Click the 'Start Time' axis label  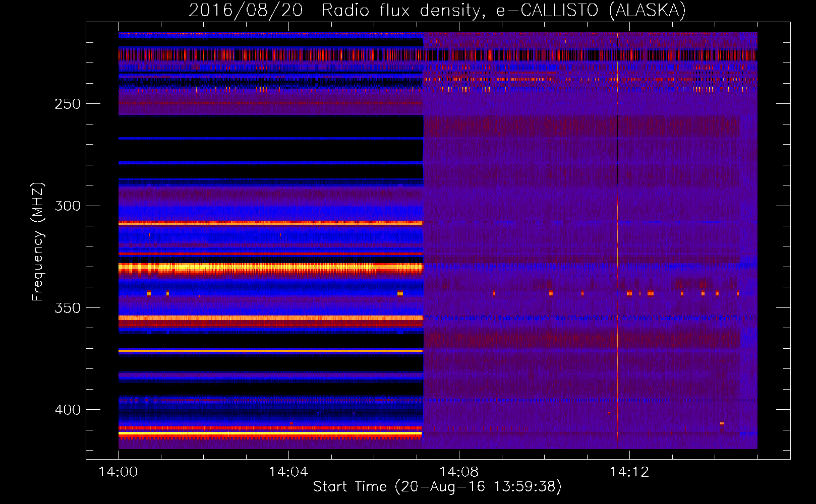(437, 486)
